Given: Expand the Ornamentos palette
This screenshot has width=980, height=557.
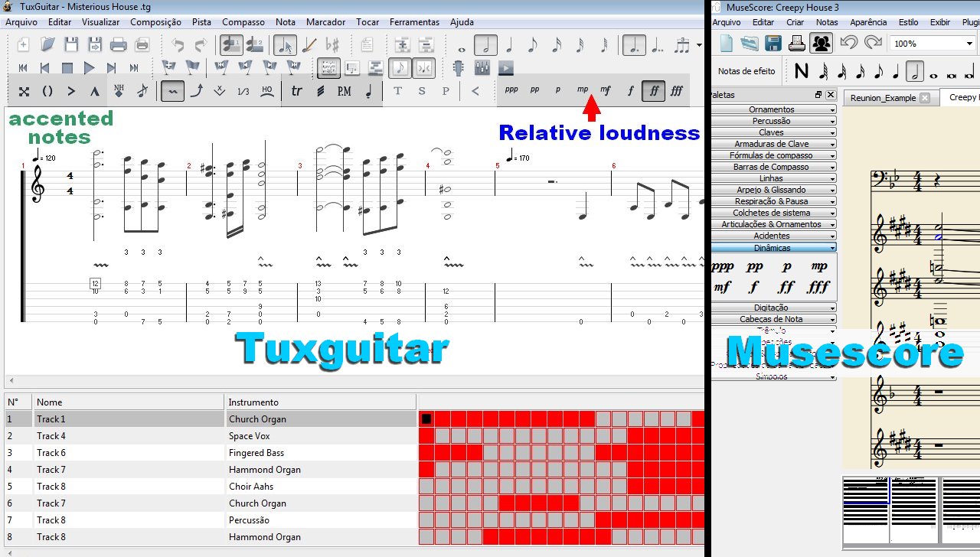Looking at the screenshot, I should pyautogui.click(x=773, y=109).
